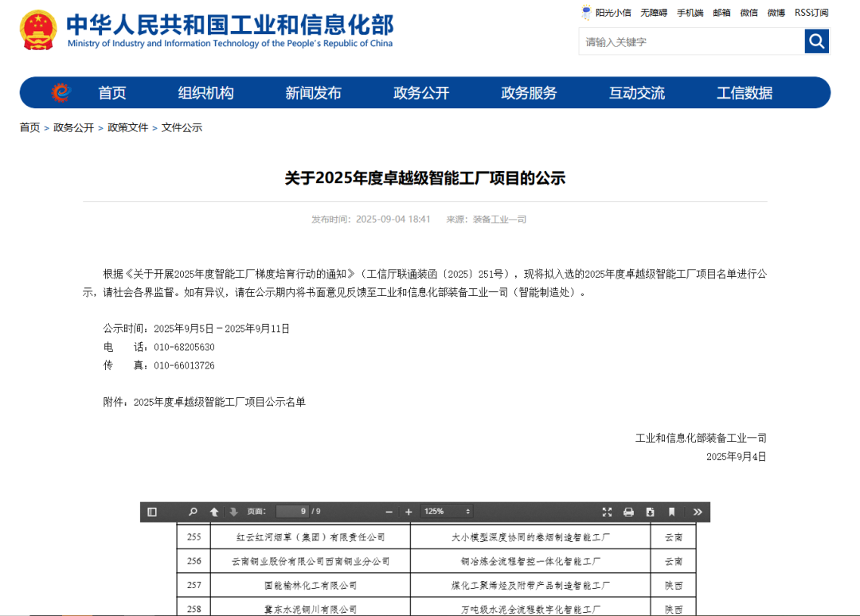Viewport: 860px width, 616px height.
Task: Click 煤化工聚烯烃及附带产品制造智能工厂 cell
Action: (530, 585)
